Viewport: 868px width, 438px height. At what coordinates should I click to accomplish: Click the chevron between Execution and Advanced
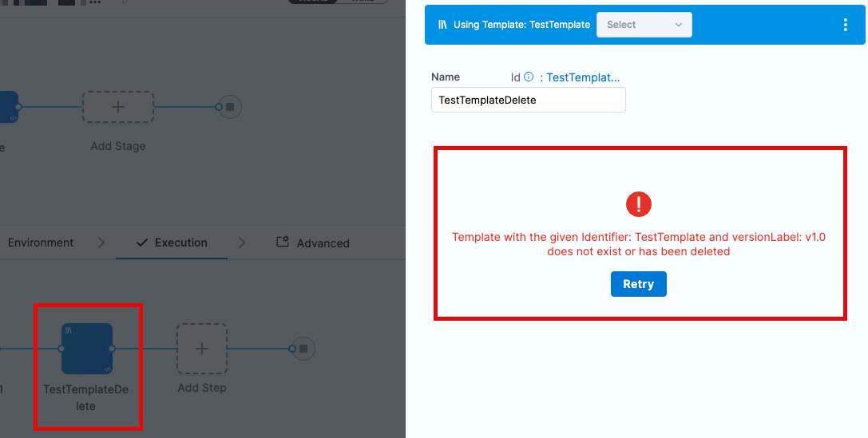point(242,243)
